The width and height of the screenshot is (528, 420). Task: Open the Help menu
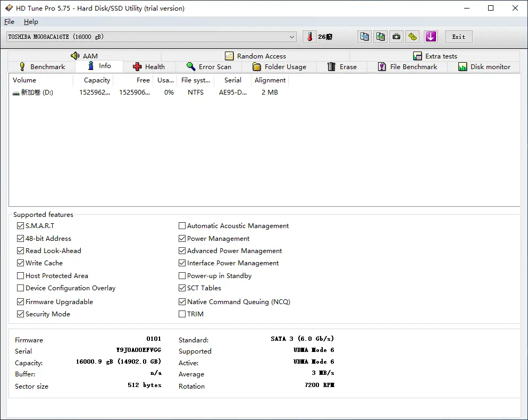coord(31,22)
